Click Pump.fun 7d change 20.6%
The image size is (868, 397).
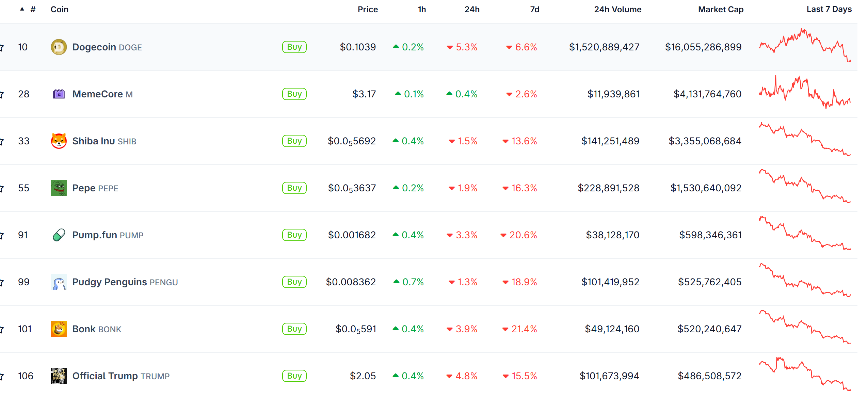(x=519, y=235)
